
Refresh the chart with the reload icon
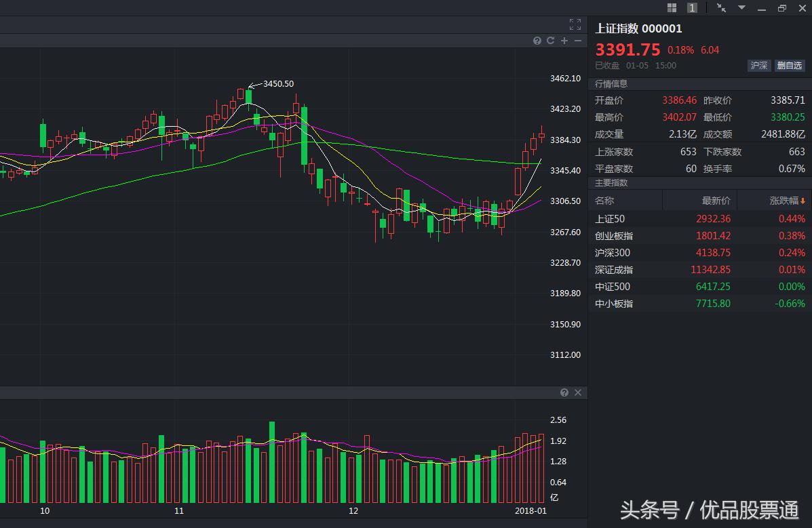pyautogui.click(x=550, y=41)
